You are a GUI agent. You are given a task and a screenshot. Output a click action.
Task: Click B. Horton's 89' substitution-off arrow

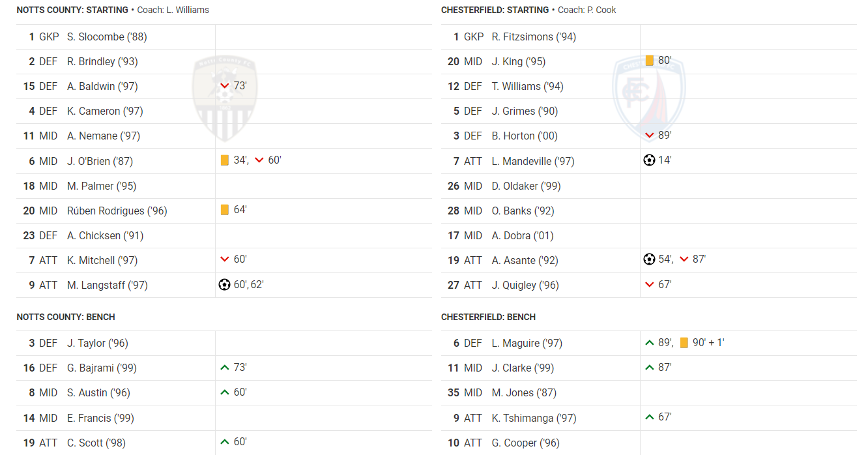(649, 135)
